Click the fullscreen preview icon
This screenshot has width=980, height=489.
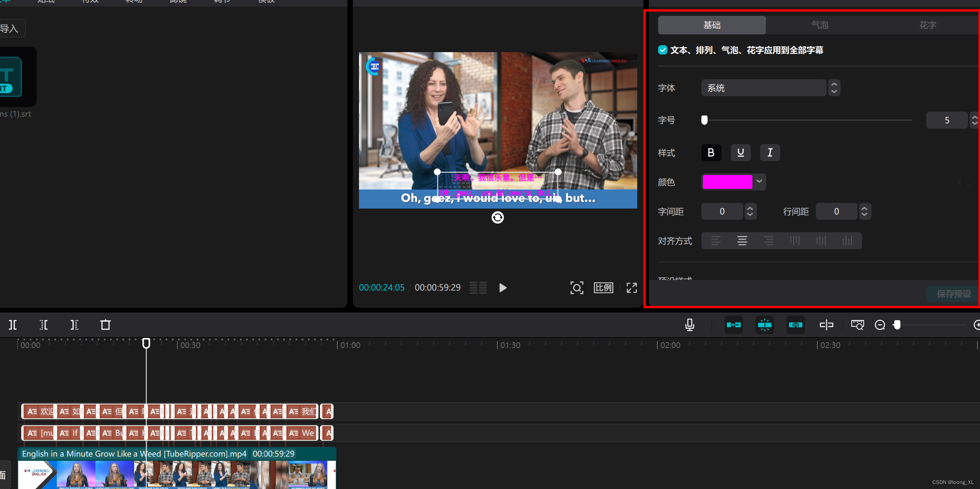tap(631, 288)
